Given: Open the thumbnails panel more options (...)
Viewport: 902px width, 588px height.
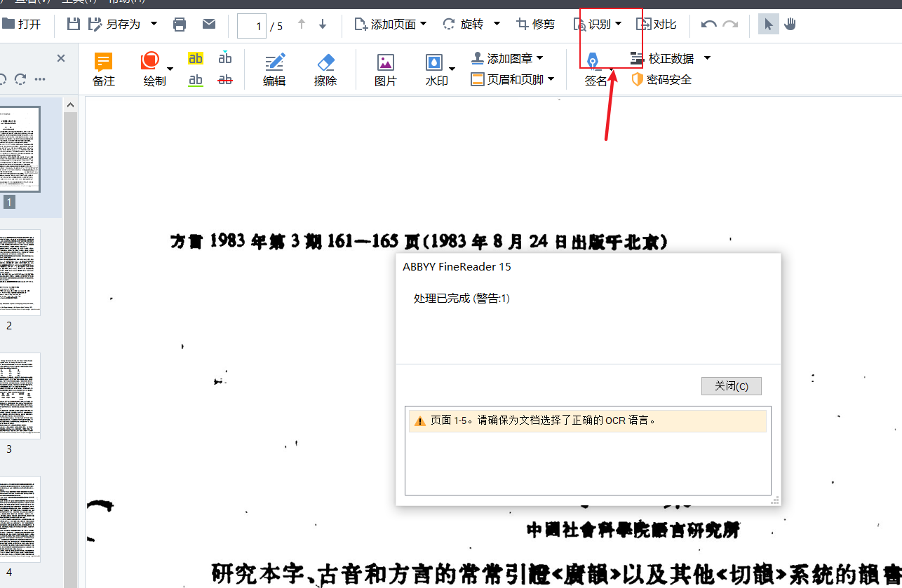Looking at the screenshot, I should point(40,78).
